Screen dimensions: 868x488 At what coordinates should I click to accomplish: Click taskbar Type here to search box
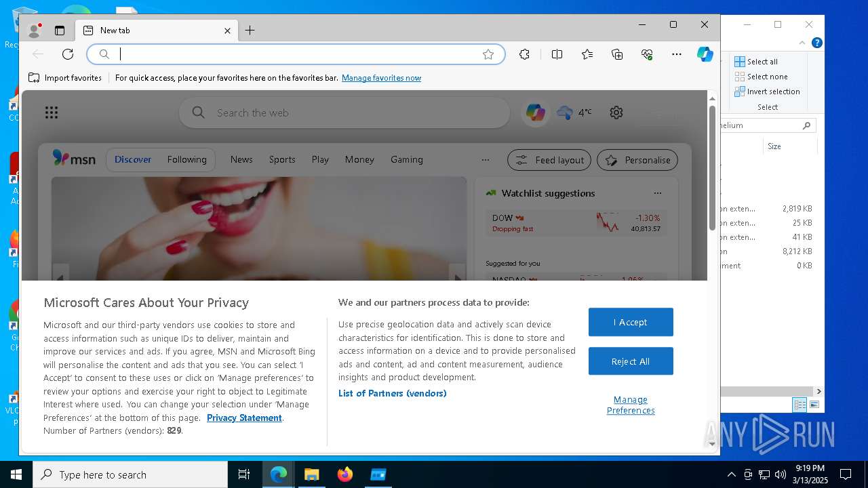[x=130, y=474]
